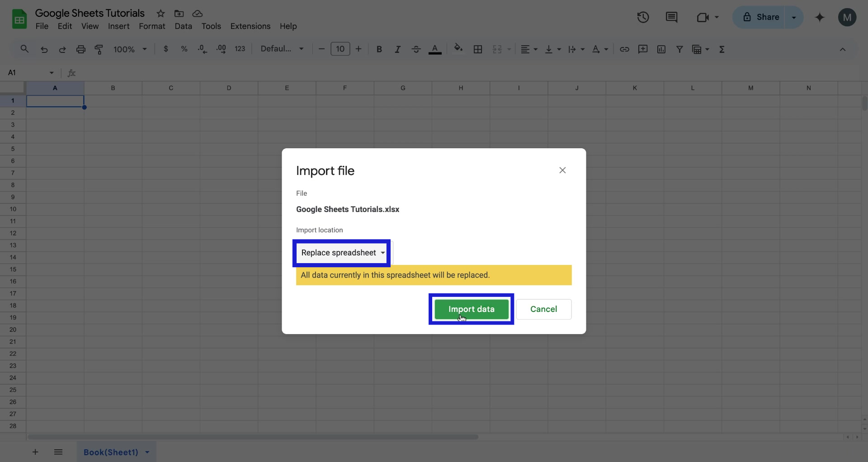Select the Print icon
Image resolution: width=868 pixels, height=462 pixels.
[x=80, y=49]
